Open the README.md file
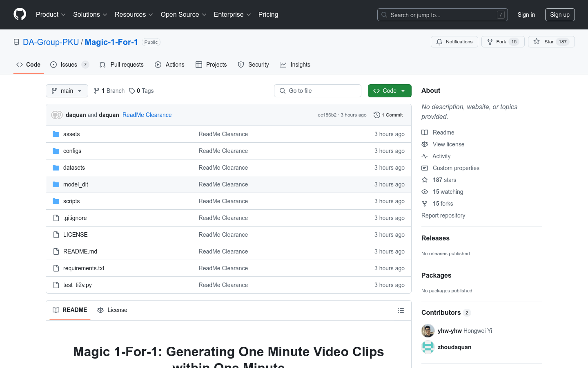Image resolution: width=588 pixels, height=368 pixels. tap(80, 251)
